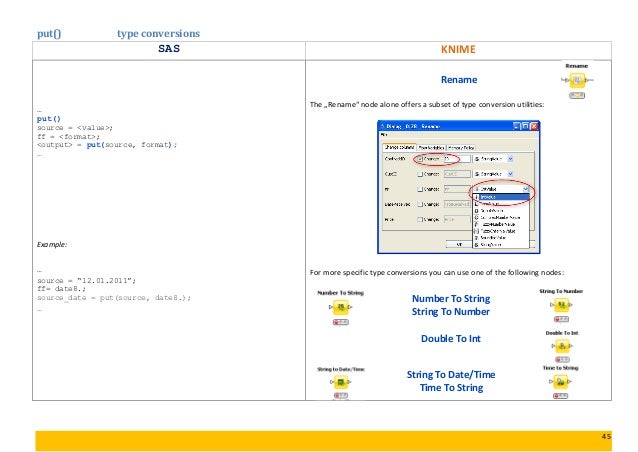The width and height of the screenshot is (638, 452).
Task: Click the Rename node icon
Action: pyautogui.click(x=577, y=80)
